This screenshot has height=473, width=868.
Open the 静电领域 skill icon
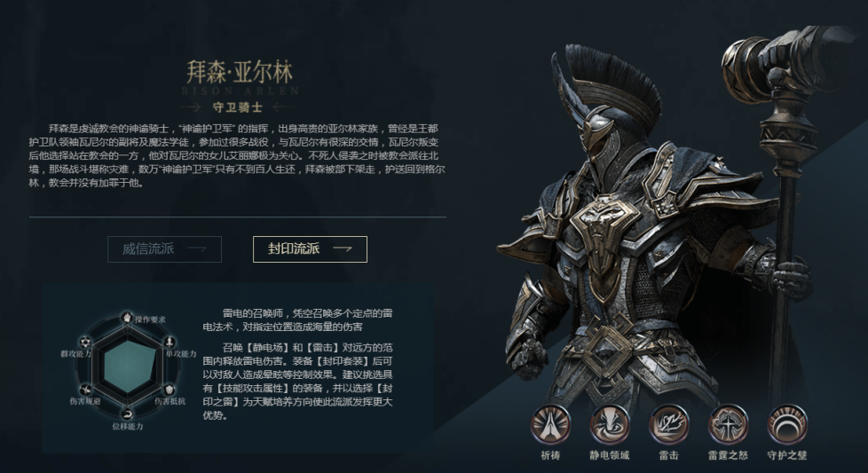pos(610,424)
